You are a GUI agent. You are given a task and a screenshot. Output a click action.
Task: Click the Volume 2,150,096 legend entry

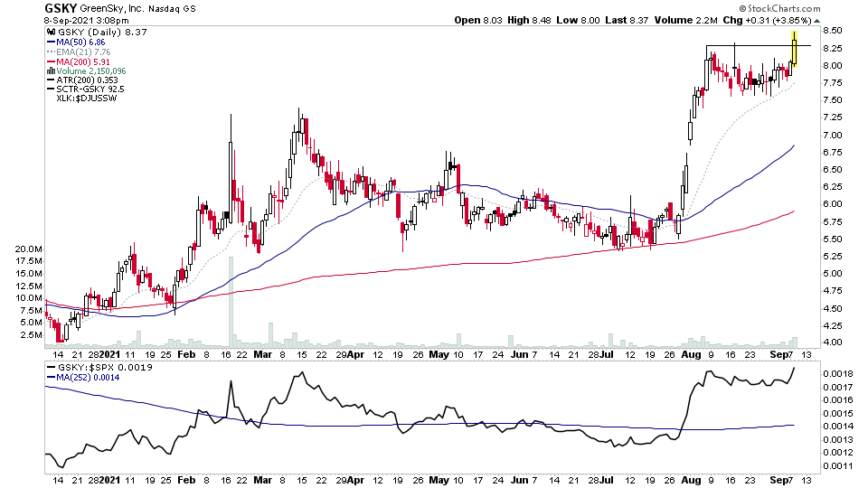90,70
